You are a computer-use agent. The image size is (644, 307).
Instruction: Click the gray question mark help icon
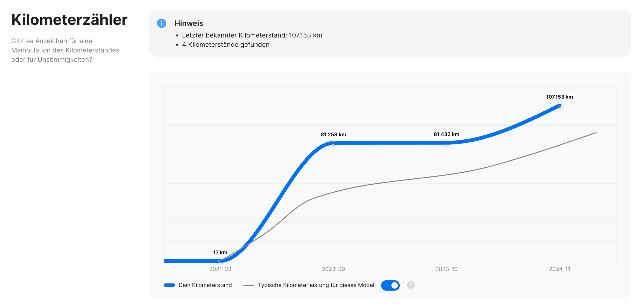(x=411, y=285)
